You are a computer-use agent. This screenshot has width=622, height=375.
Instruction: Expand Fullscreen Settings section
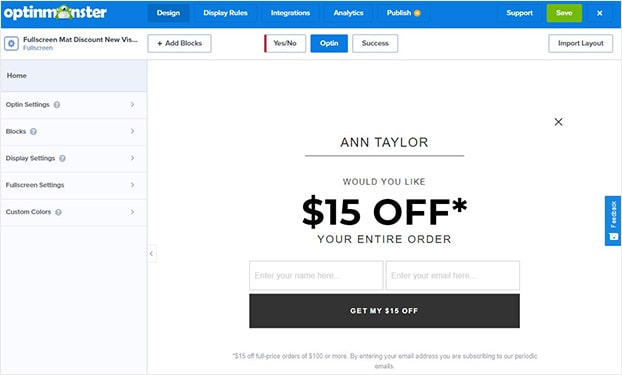coord(73,185)
